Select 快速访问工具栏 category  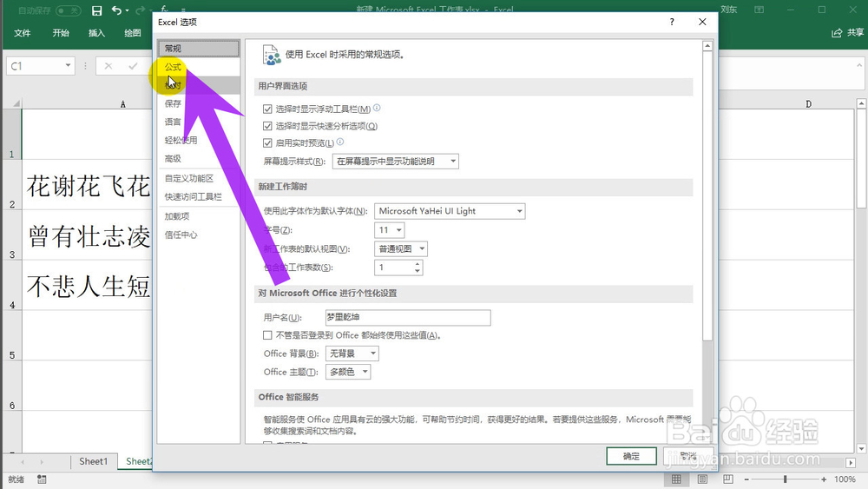point(199,196)
